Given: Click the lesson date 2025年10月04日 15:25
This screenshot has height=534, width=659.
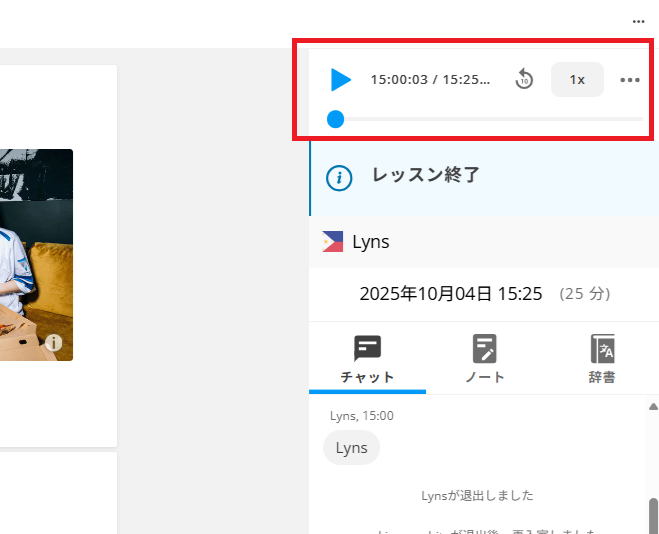Looking at the screenshot, I should (x=450, y=294).
